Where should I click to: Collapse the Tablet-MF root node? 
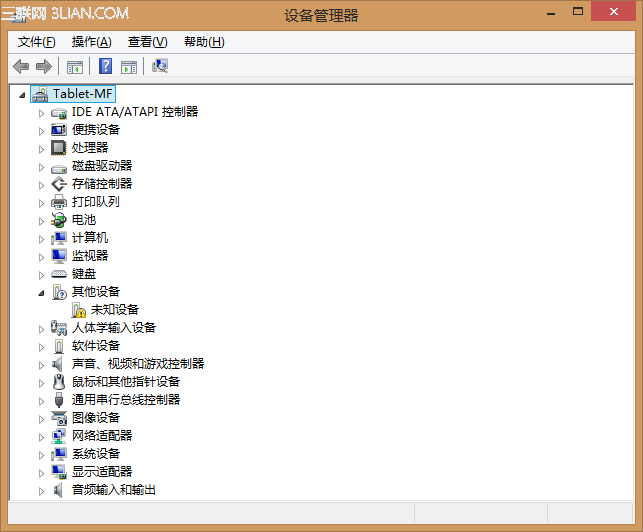click(x=22, y=96)
